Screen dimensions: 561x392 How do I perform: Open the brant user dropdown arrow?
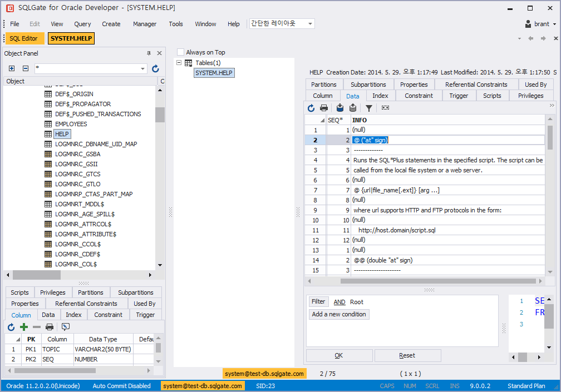coord(554,24)
